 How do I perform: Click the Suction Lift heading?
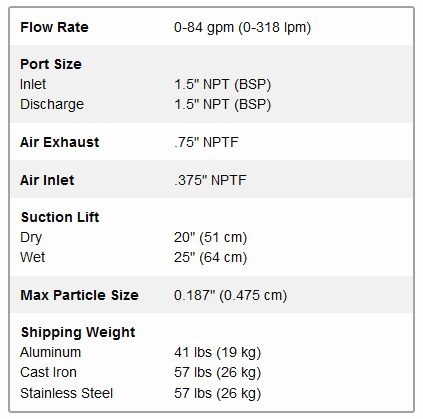tap(60, 217)
